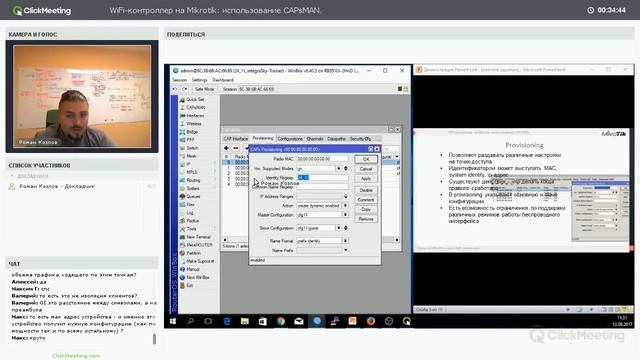Click OK in provisioning dialog
Image resolution: width=640 pixels, height=360 pixels.
click(366, 159)
